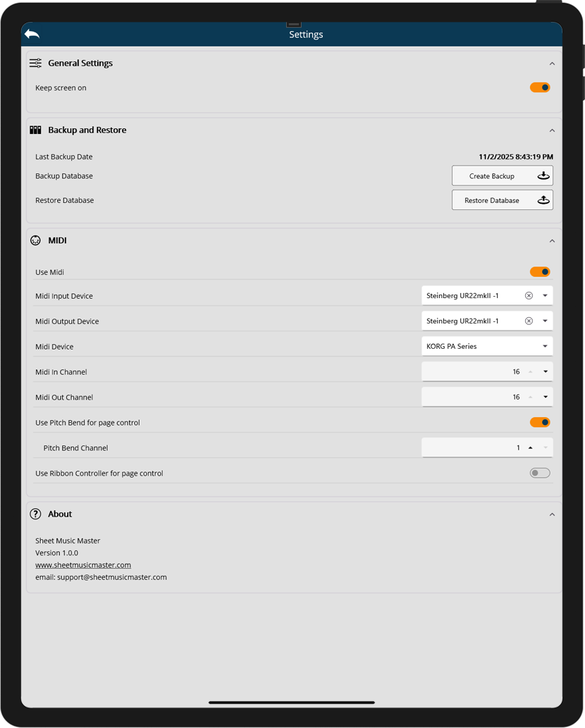Collapse the MIDI section

552,241
